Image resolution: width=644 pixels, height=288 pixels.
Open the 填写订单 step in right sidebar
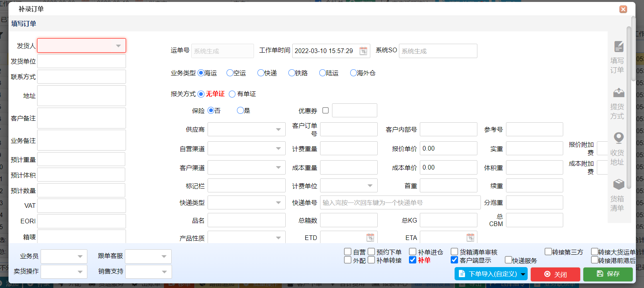tap(617, 57)
